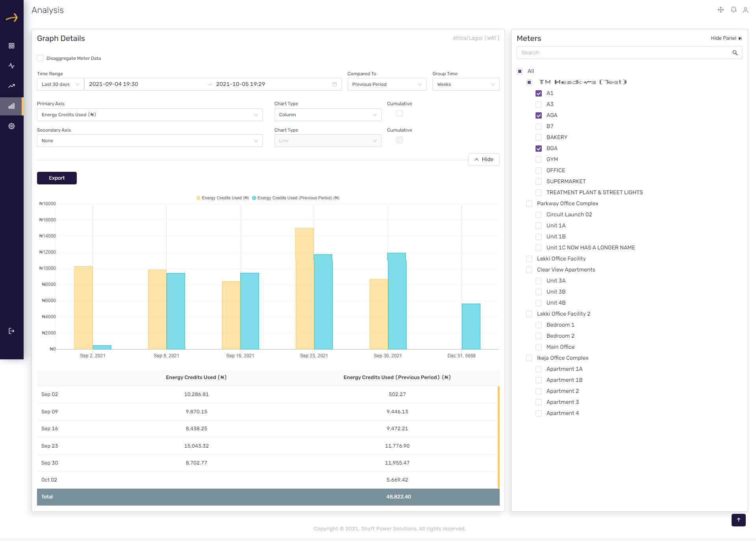Click the logout icon in sidebar
756x541 pixels.
pyautogui.click(x=11, y=331)
